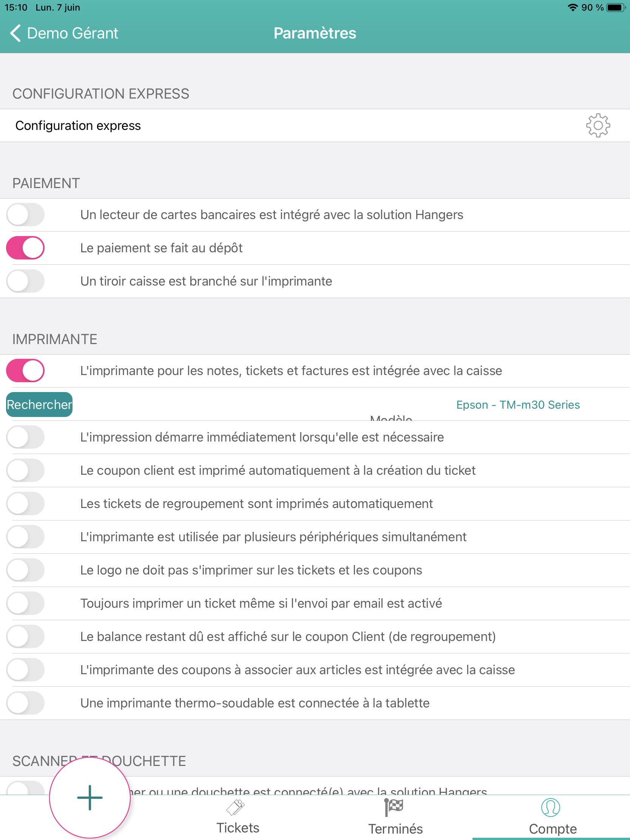Enable the no-logo printing on tickets toggle
The image size is (630, 840).
25,570
